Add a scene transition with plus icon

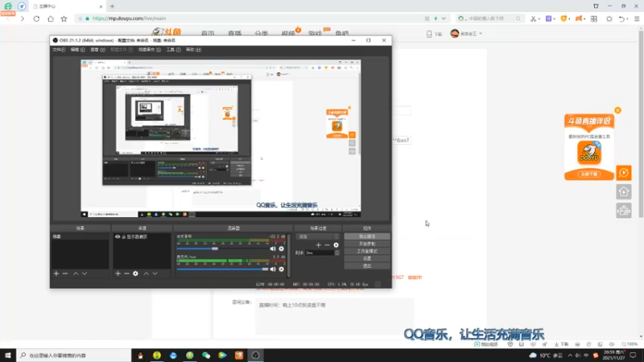pos(318,245)
